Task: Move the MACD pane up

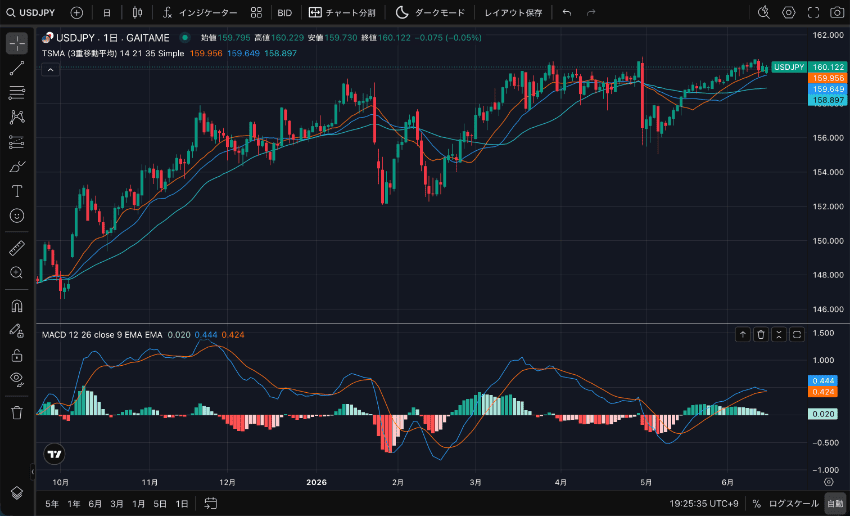Action: [x=743, y=335]
